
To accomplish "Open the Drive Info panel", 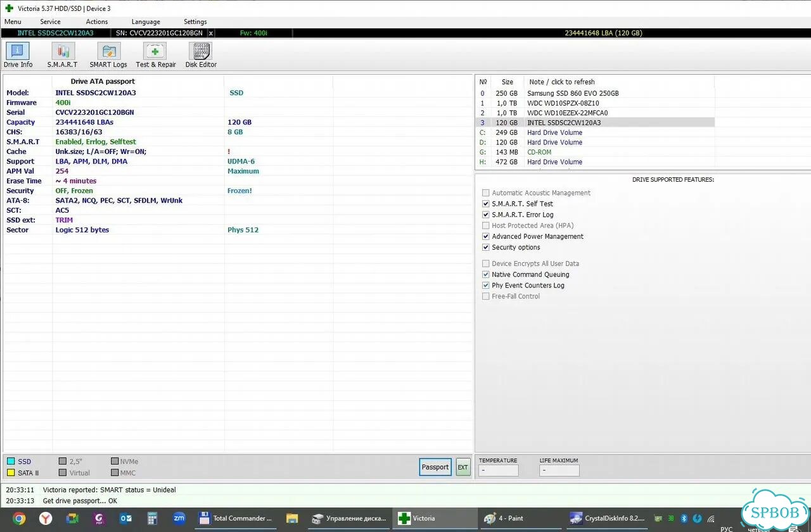I will 18,55.
